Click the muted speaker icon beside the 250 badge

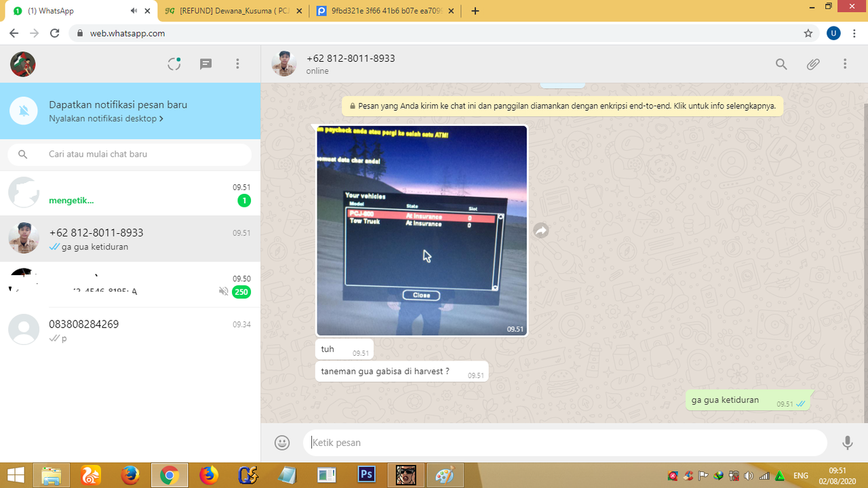tap(224, 291)
